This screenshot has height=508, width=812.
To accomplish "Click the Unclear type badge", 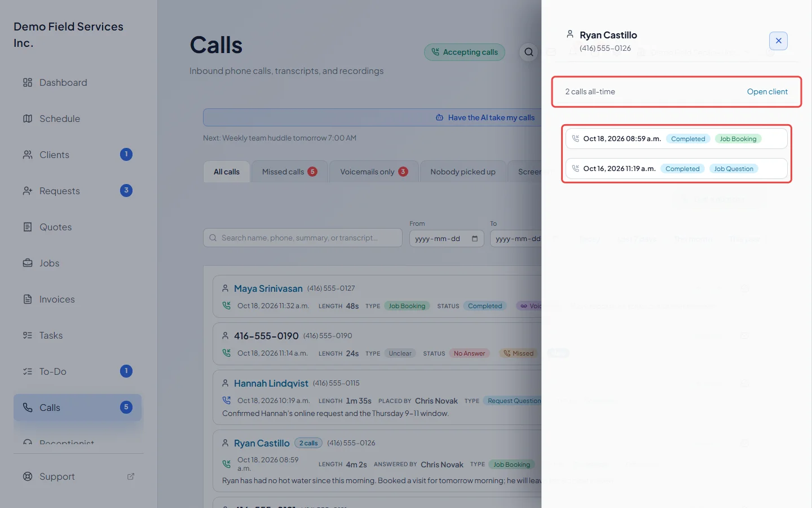I will click(x=400, y=353).
